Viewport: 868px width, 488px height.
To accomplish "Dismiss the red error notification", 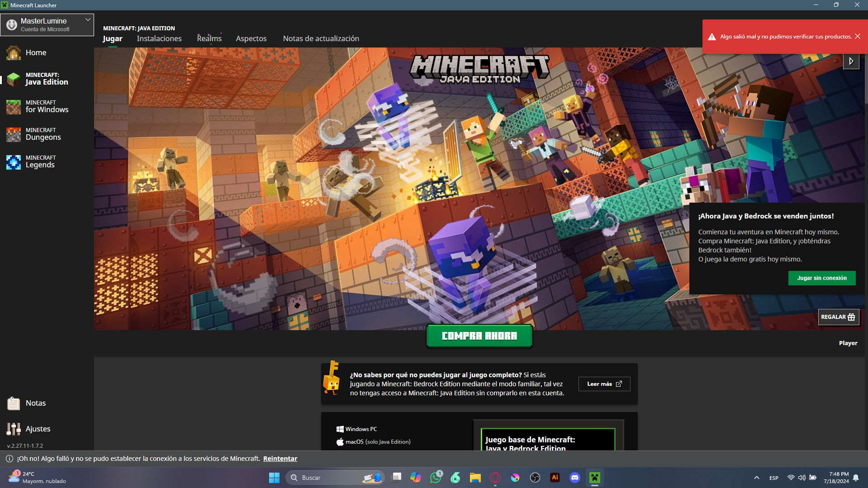I will tap(857, 37).
